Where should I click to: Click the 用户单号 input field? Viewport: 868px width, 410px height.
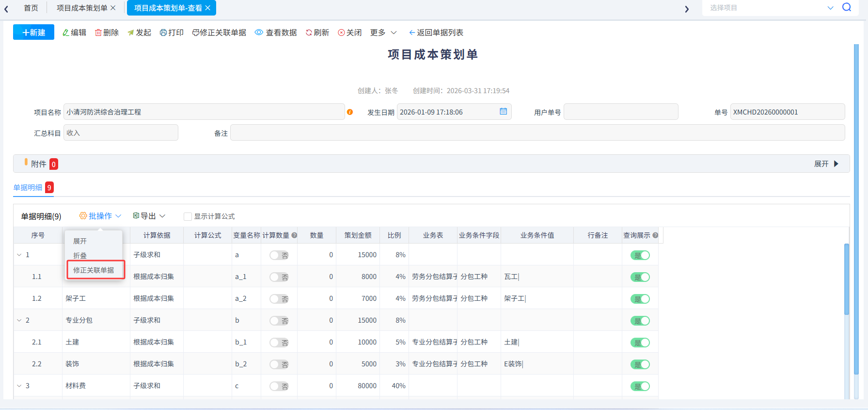coord(621,112)
